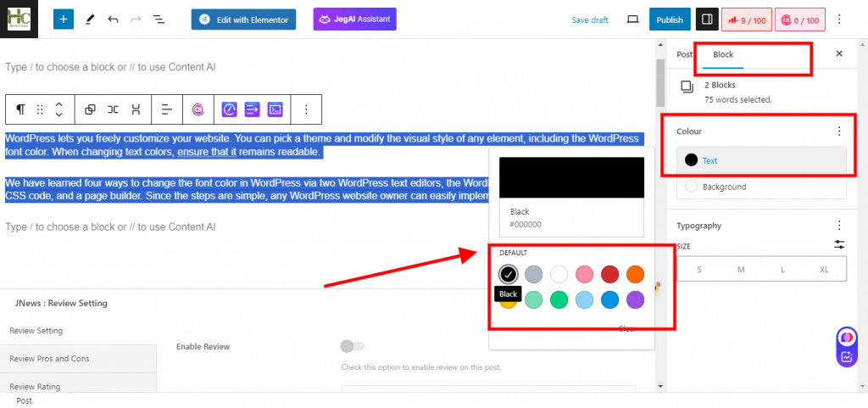Open the top bar Options three-dot menu
The width and height of the screenshot is (868, 408).
(x=839, y=20)
